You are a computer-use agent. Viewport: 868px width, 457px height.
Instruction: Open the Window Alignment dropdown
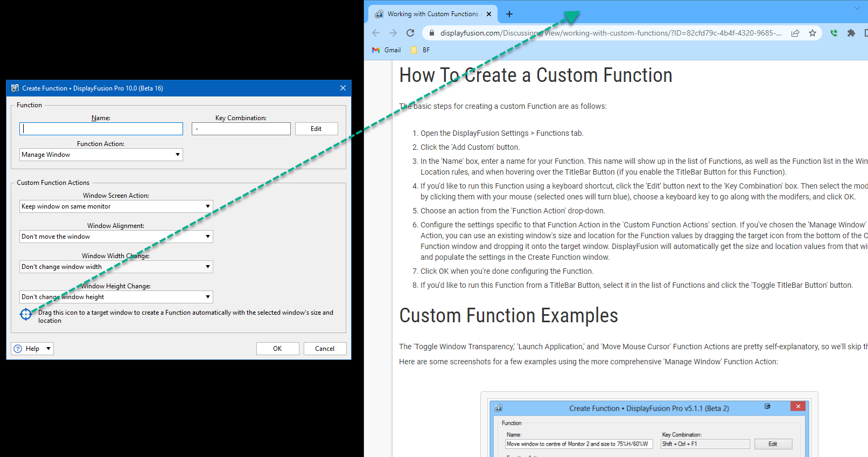pyautogui.click(x=116, y=237)
